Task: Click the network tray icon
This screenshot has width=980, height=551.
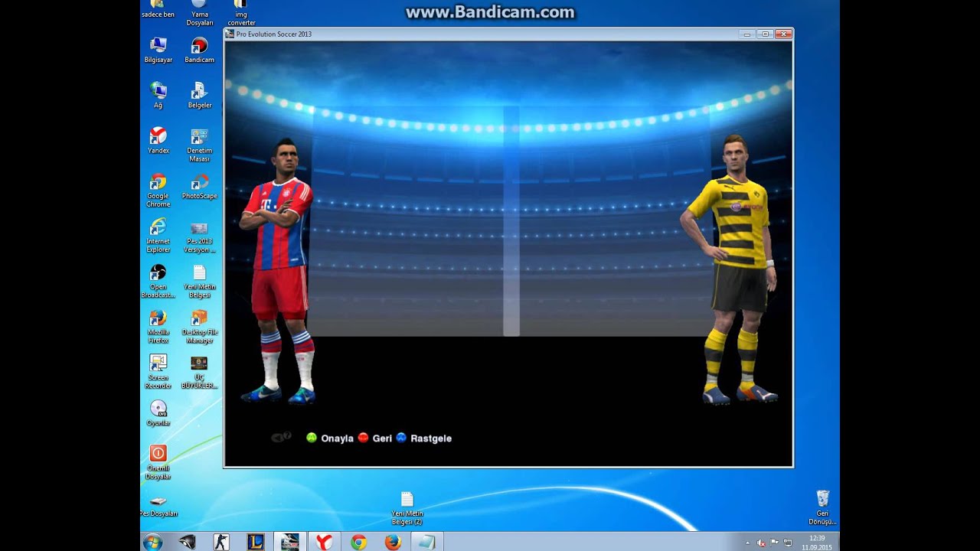Action: click(788, 543)
